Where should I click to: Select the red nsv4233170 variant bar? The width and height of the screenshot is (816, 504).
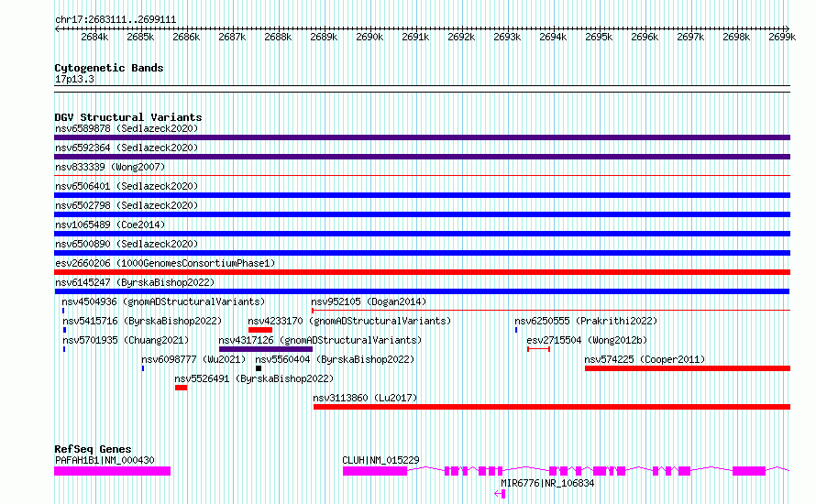[x=260, y=330]
